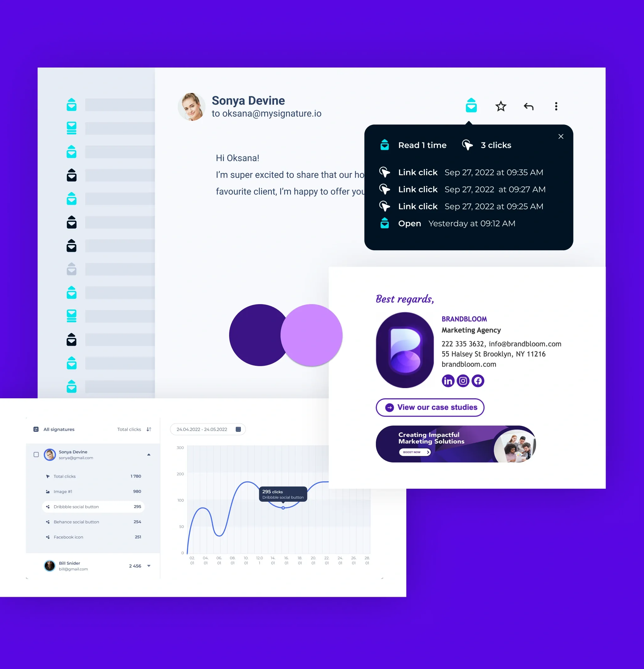The height and width of the screenshot is (669, 644).
Task: Select the Image #1 analytics row
Action: click(93, 491)
